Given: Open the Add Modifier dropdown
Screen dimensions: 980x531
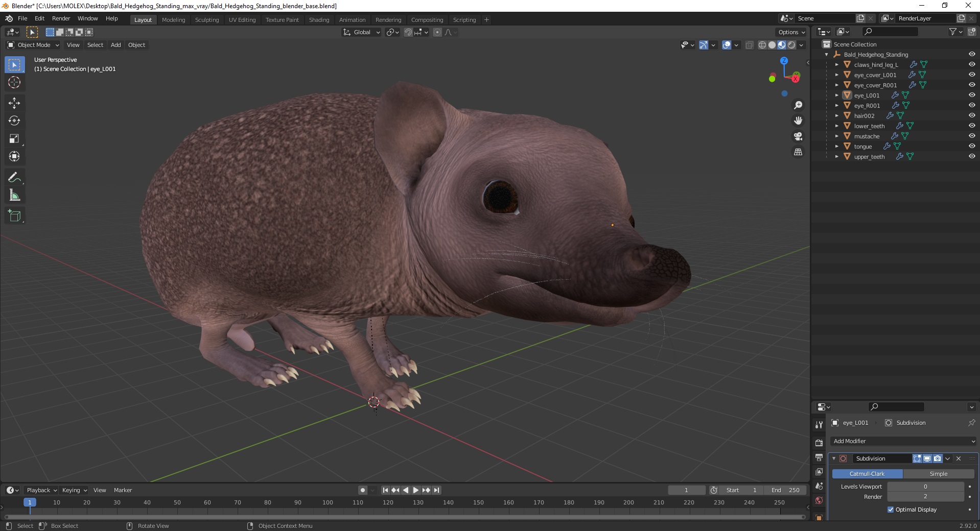Looking at the screenshot, I should click(903, 441).
